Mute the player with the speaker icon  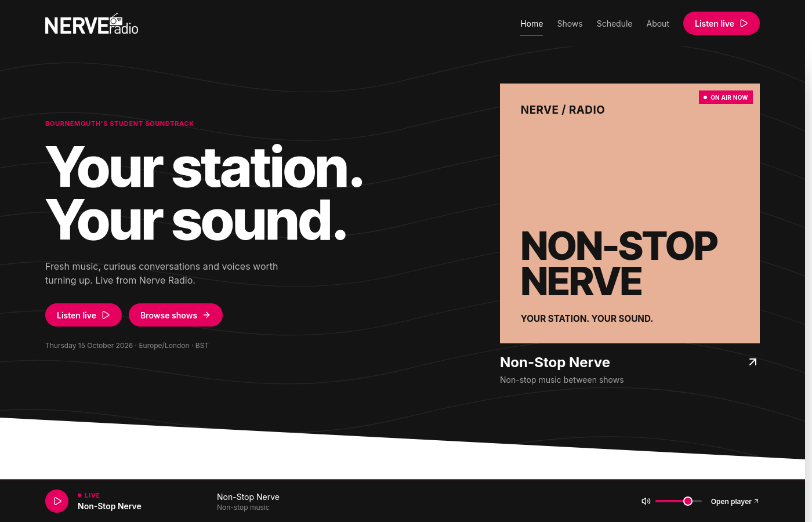[x=646, y=501]
